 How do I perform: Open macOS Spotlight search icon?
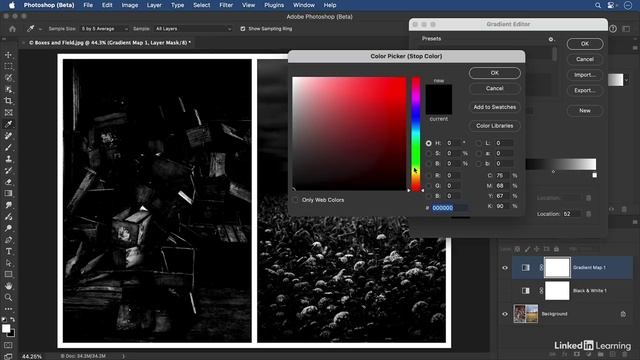coord(598,5)
